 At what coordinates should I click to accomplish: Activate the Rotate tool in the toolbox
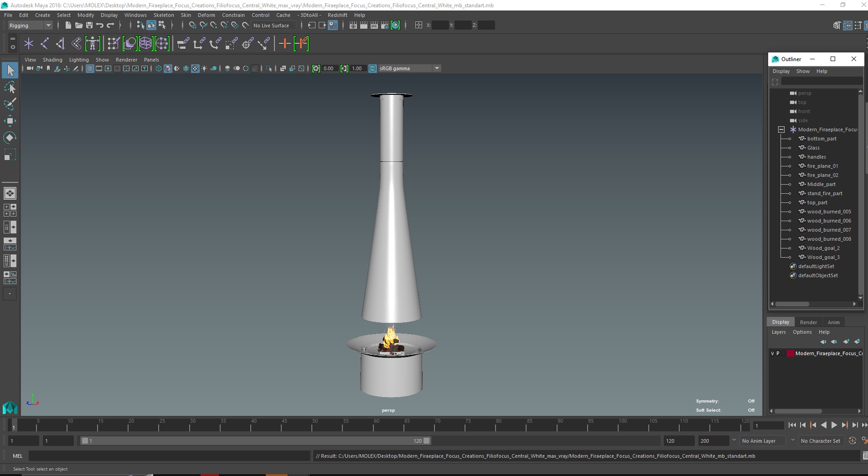pos(10,138)
